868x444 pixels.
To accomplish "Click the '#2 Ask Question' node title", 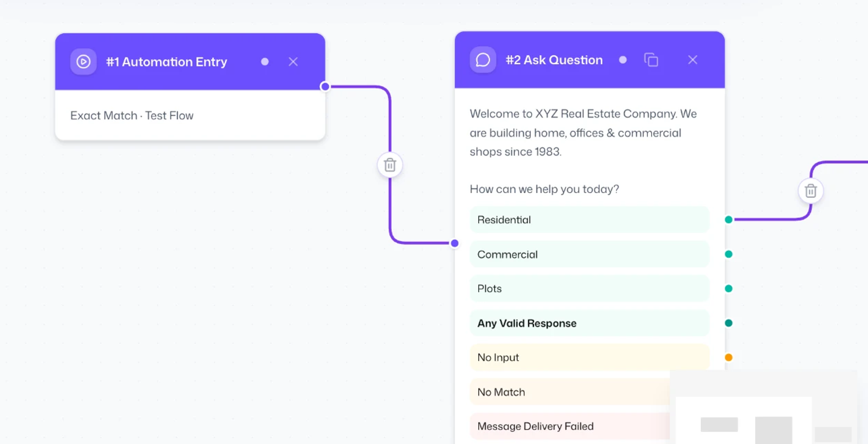I will coord(554,60).
